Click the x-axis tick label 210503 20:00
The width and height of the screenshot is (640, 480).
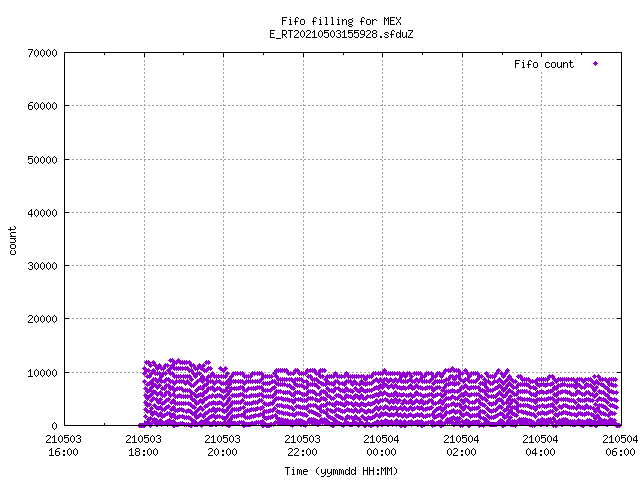[222, 445]
